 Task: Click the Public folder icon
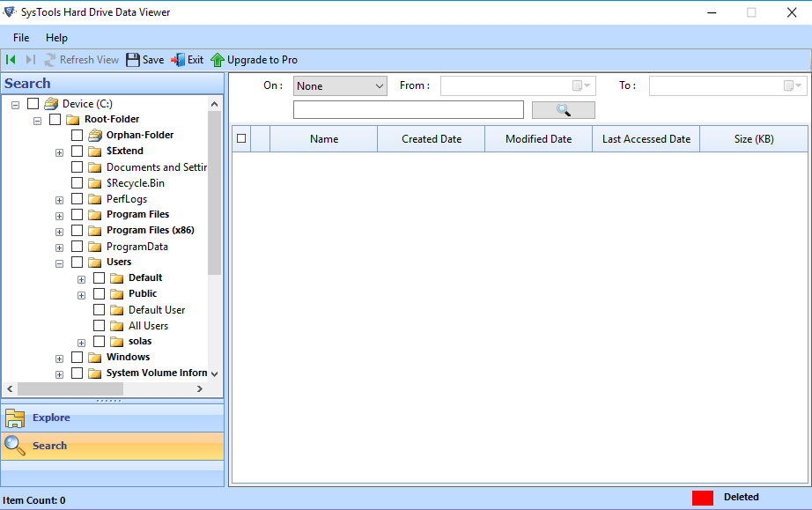[117, 294]
